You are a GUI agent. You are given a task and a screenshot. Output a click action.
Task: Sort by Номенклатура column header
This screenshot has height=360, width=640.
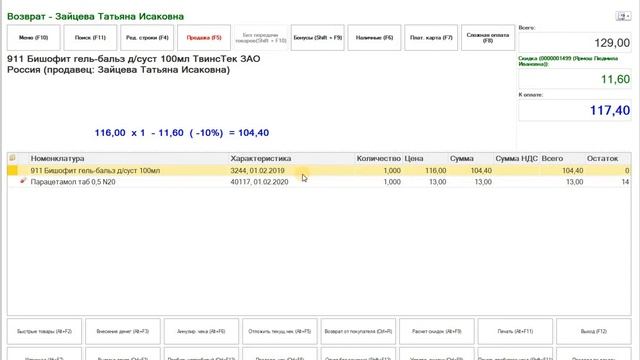pos(57,158)
